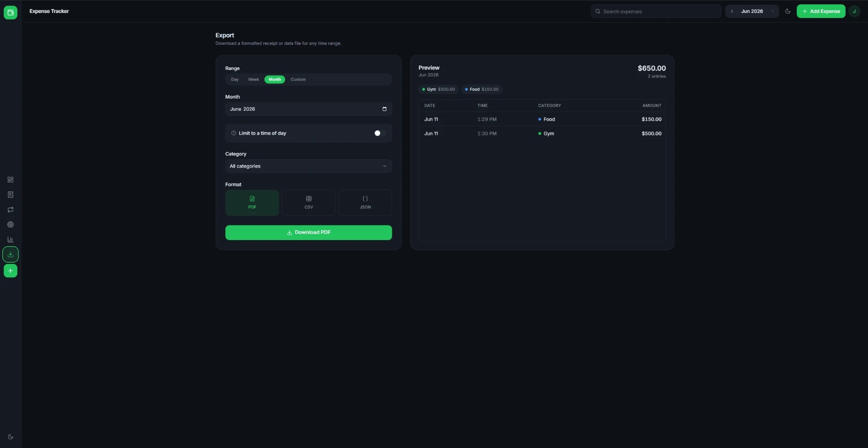Click the 2 entries label
Screen dimensions: 868x448
click(657, 76)
